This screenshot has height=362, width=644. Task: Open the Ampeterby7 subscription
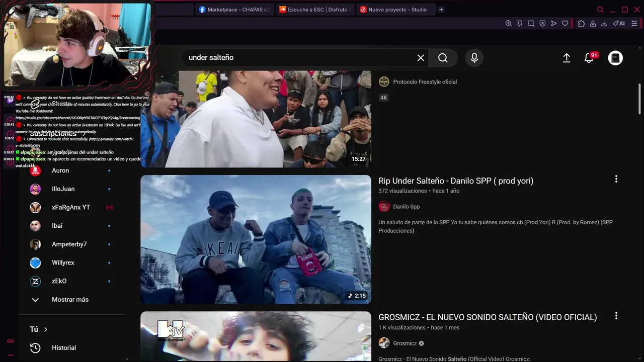tap(73, 244)
